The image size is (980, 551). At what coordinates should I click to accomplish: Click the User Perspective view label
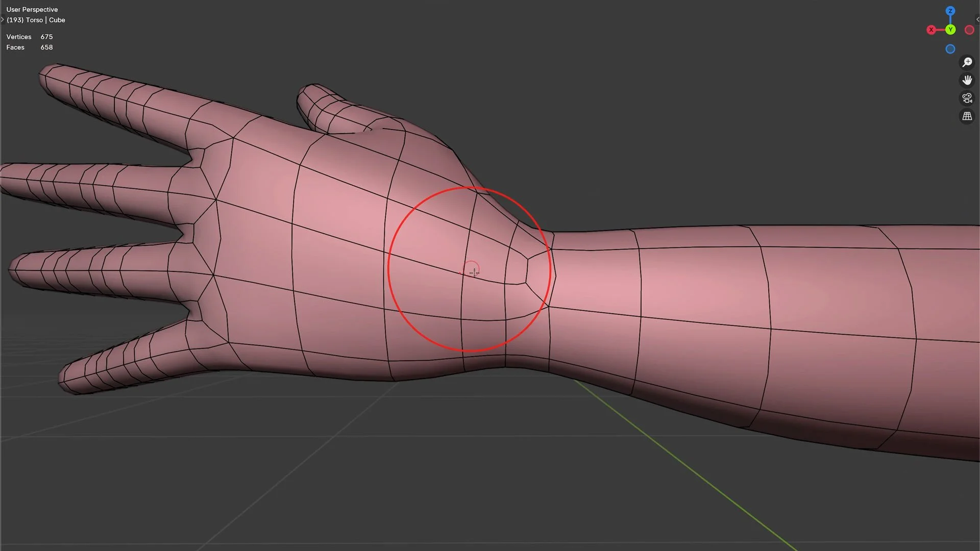(32, 9)
